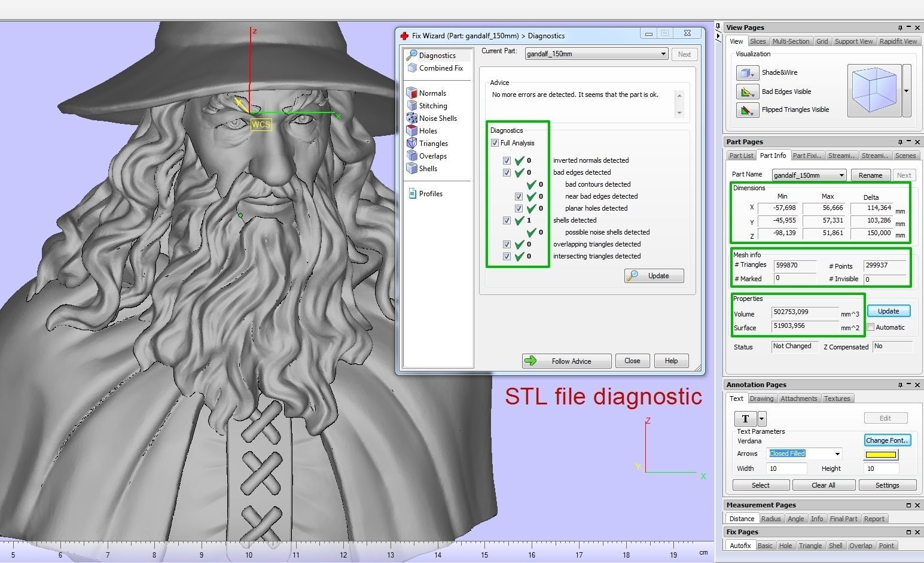Image resolution: width=924 pixels, height=563 pixels.
Task: Click Update beside Properties
Action: coord(888,311)
